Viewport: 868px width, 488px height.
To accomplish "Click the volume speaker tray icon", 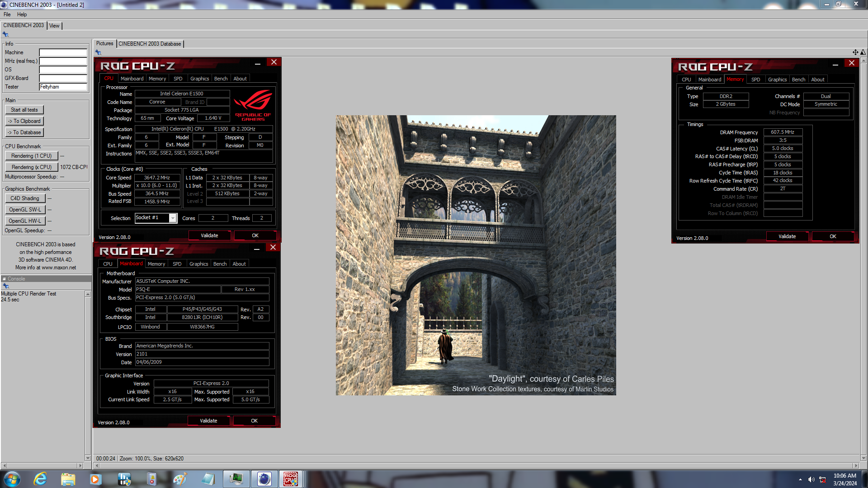I will (x=811, y=479).
